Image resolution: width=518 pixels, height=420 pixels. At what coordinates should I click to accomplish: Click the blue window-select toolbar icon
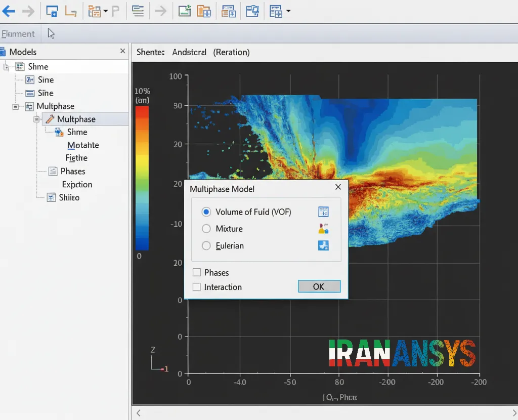(x=52, y=11)
